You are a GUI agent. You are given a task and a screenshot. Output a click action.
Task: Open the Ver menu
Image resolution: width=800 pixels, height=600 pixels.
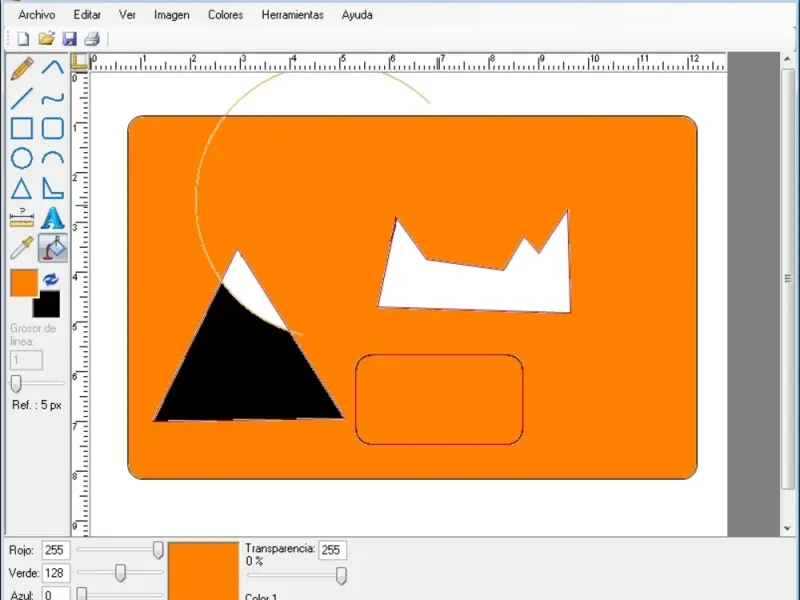click(x=127, y=15)
